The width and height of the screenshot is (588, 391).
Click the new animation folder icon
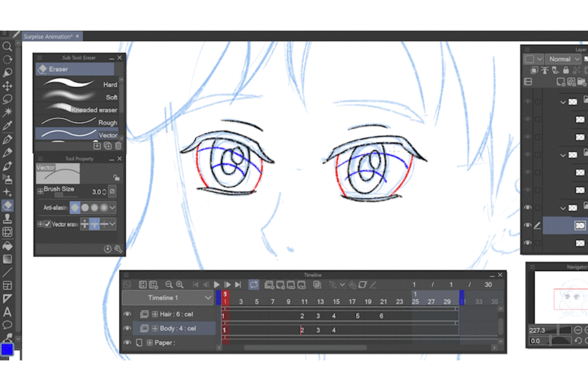point(269,285)
